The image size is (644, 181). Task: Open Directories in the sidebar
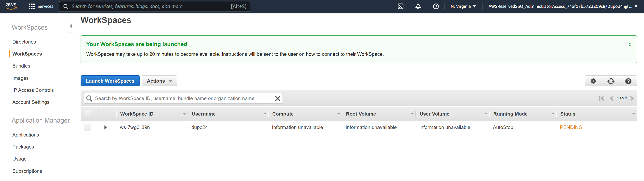pyautogui.click(x=24, y=42)
